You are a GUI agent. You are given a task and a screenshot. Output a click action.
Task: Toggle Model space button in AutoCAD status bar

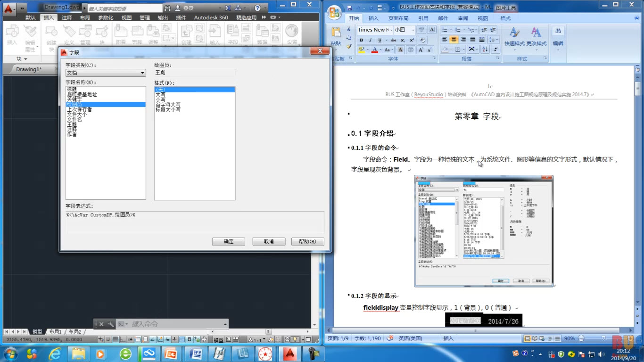point(218,339)
